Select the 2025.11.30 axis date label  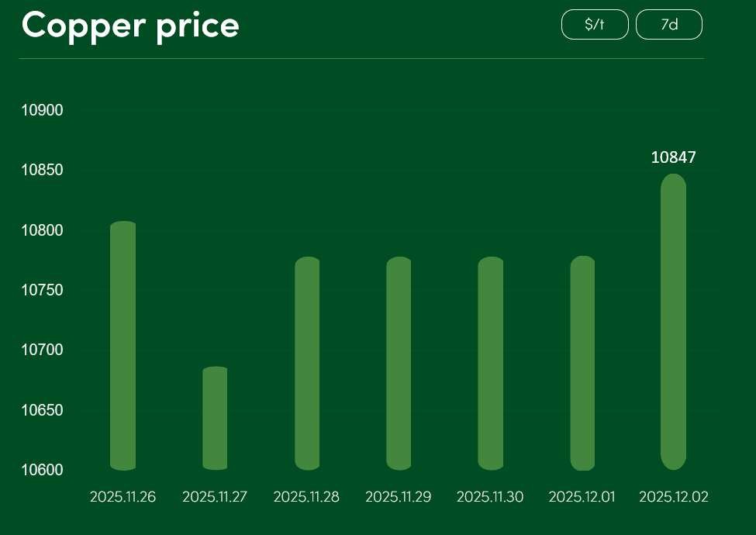(x=490, y=497)
